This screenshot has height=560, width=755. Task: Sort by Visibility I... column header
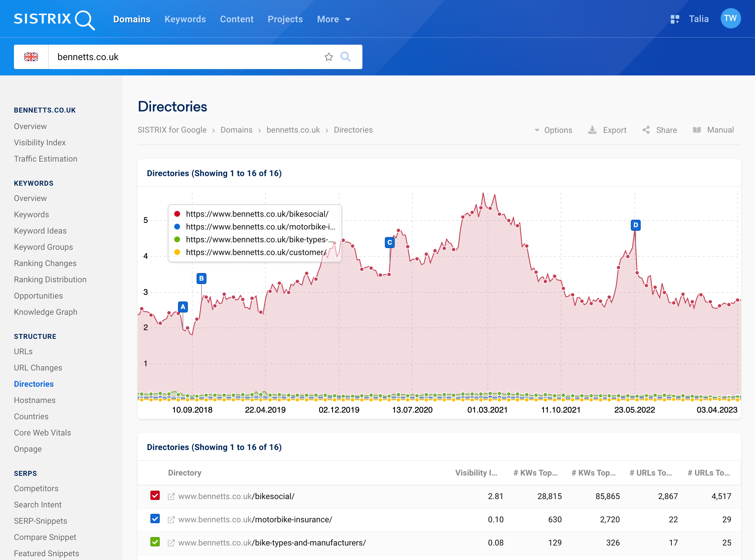[476, 473]
